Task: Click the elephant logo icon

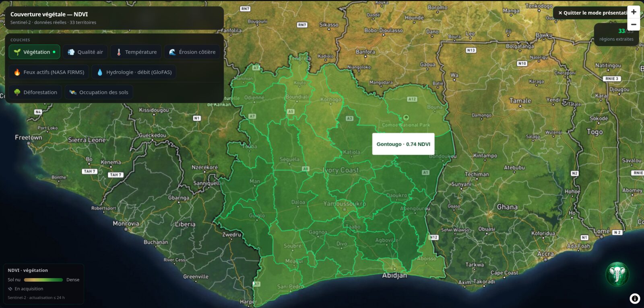Action: click(617, 274)
